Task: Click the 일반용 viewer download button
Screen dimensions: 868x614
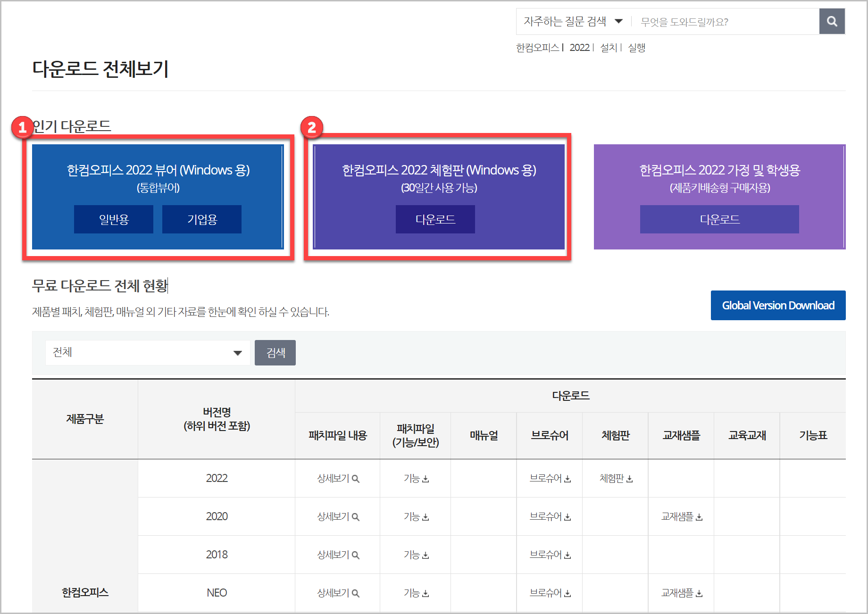Action: click(x=113, y=219)
